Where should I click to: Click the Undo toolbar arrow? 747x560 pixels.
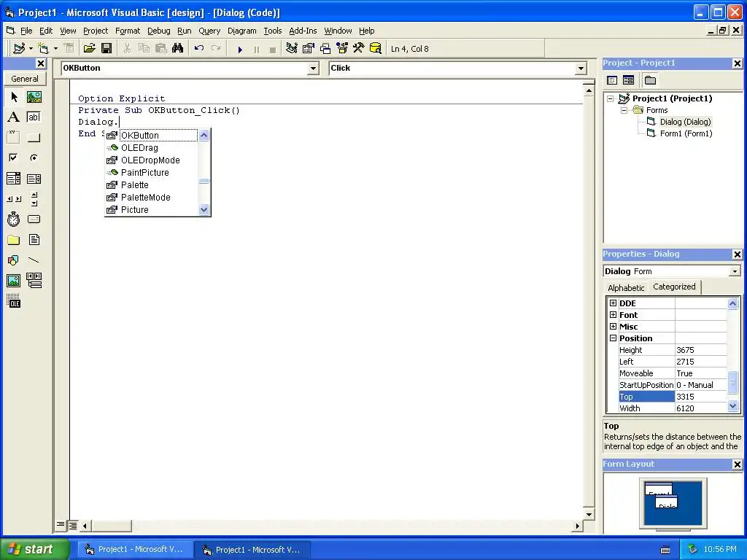click(x=198, y=48)
